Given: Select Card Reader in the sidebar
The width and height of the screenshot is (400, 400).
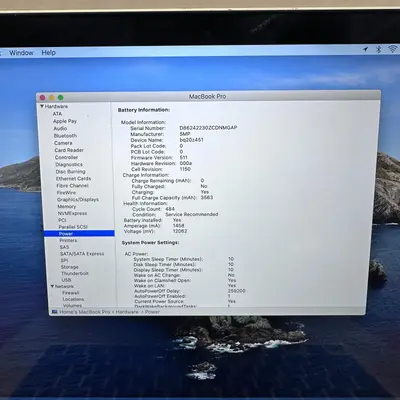Looking at the screenshot, I should [69, 150].
